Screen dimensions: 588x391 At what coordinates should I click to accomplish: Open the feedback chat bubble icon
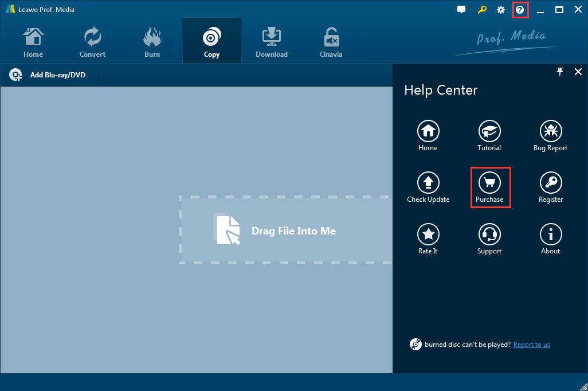click(461, 10)
